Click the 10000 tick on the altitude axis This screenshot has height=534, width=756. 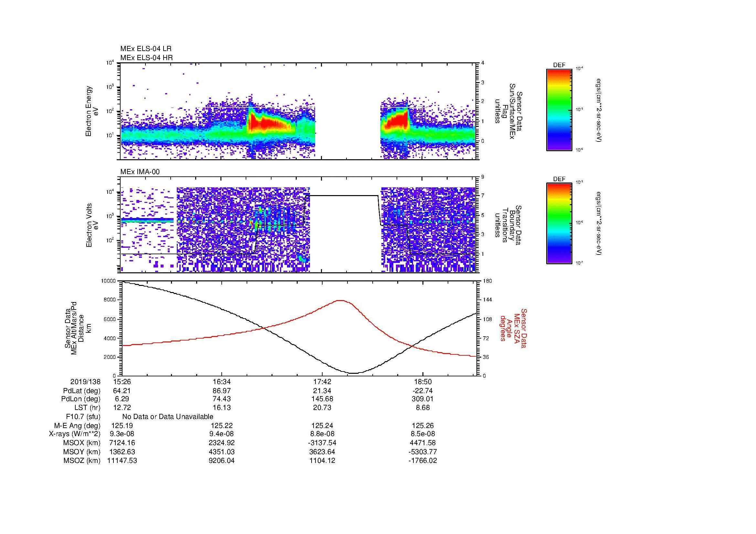(x=108, y=281)
